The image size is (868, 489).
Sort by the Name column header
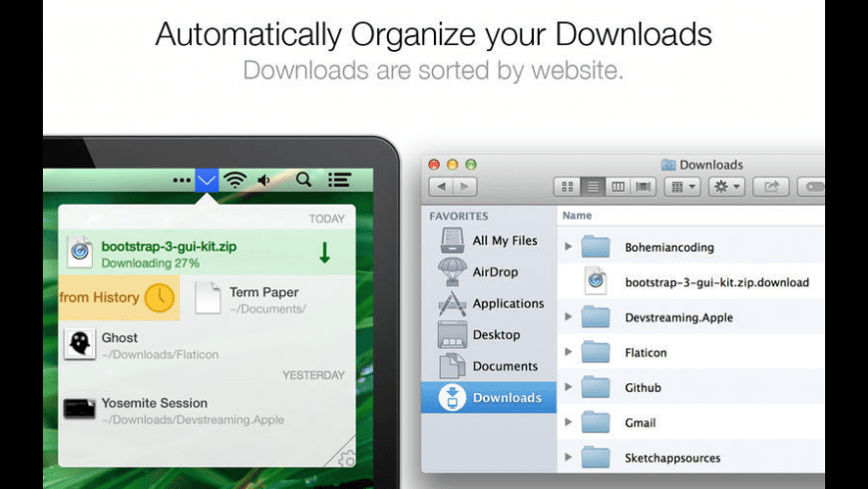pyautogui.click(x=577, y=216)
